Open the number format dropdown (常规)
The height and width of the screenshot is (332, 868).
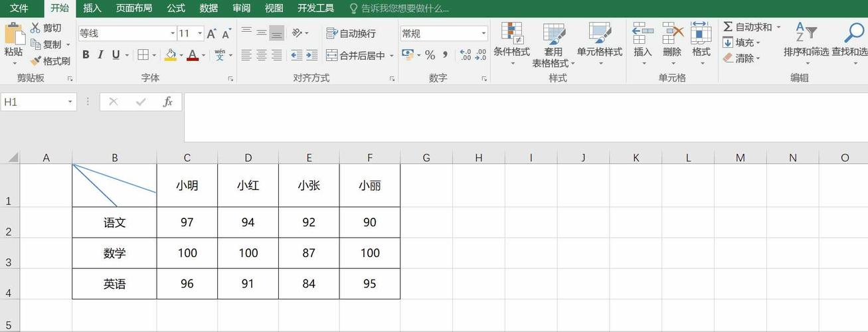coord(483,33)
